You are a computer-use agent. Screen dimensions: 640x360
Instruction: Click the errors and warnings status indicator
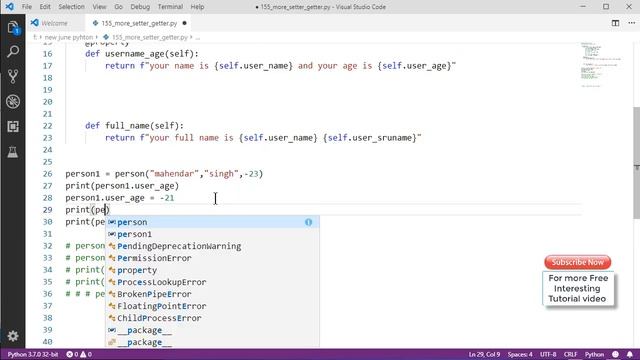[79, 354]
